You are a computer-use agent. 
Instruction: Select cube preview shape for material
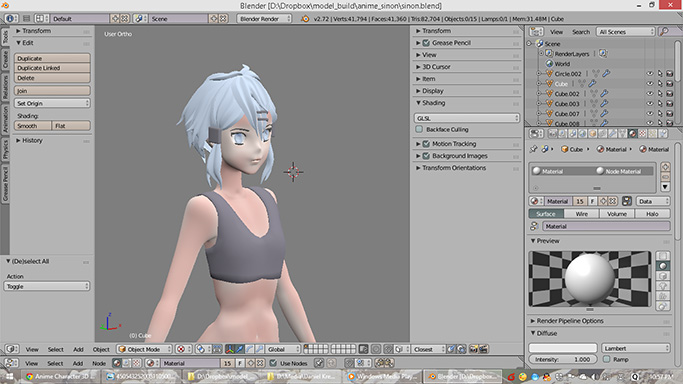[x=663, y=276]
